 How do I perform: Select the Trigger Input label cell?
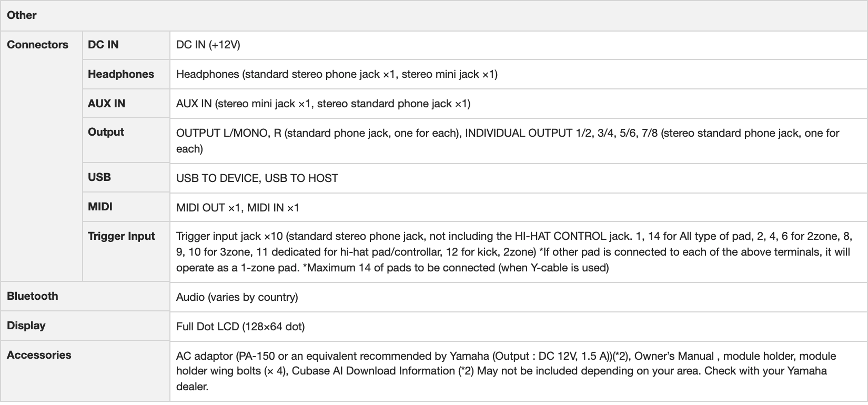coord(122,236)
